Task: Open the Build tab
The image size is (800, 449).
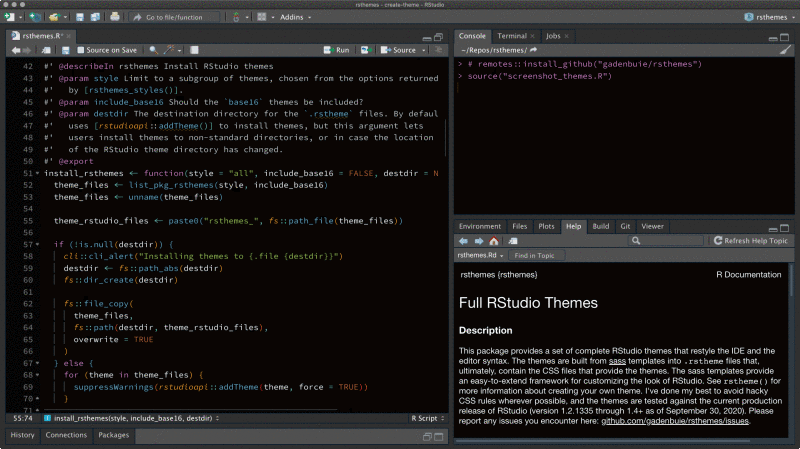Action: pos(601,226)
